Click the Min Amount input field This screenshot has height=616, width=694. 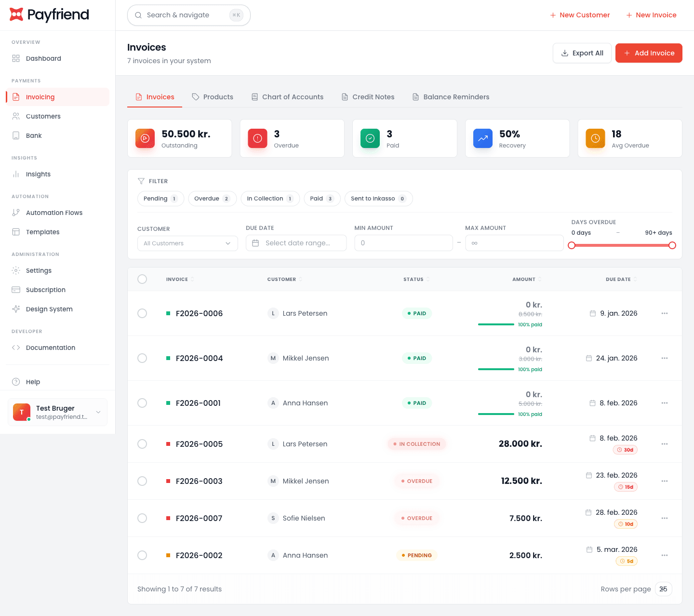click(403, 243)
